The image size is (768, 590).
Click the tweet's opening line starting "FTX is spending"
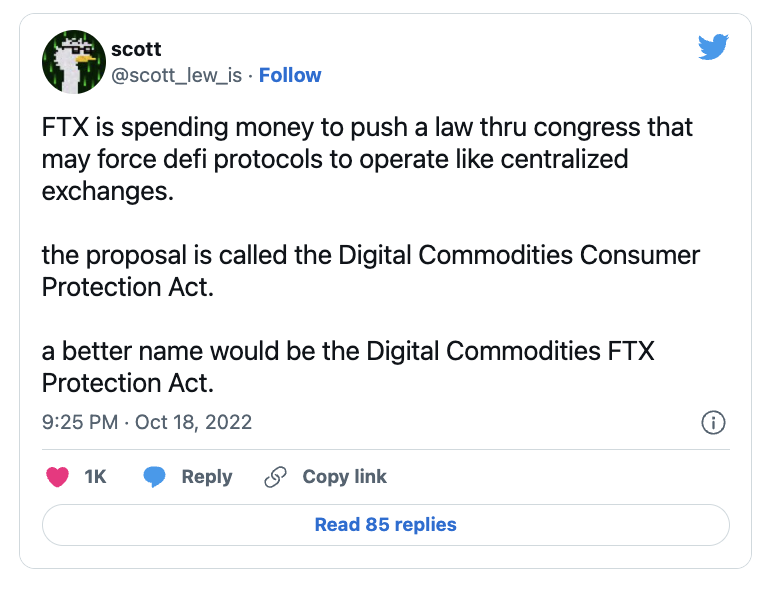pos(367,129)
